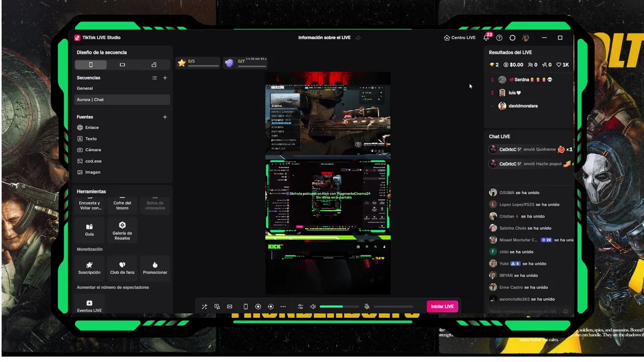Open the star goal 0/5 progress
The height and width of the screenshot is (362, 644).
(198, 63)
